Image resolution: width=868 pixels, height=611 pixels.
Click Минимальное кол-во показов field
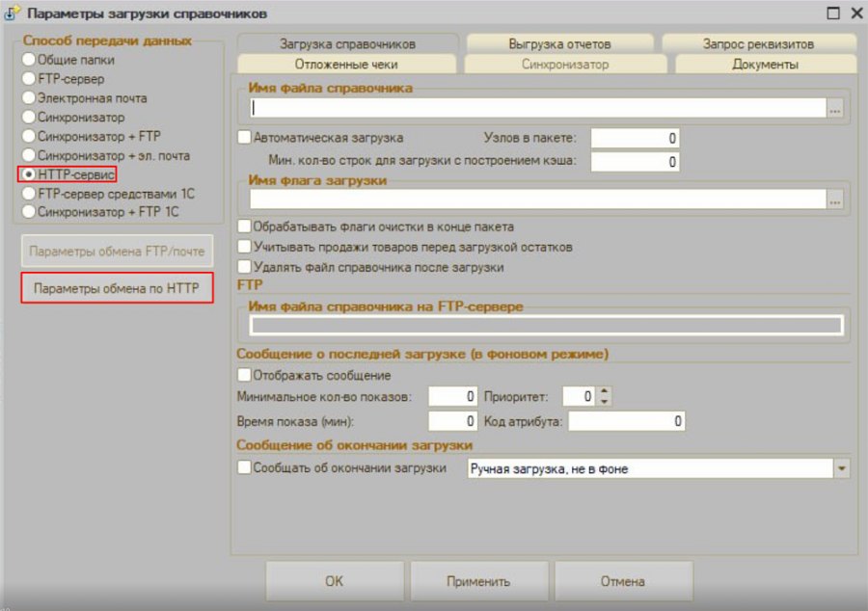[x=453, y=396]
